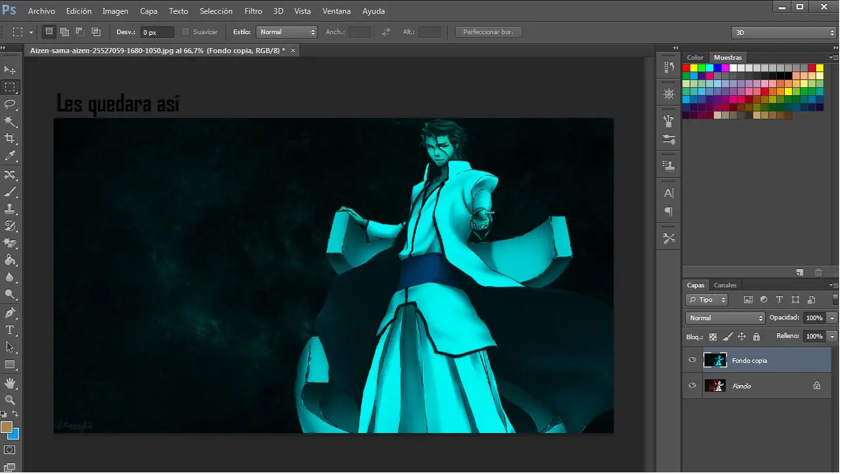868x475 pixels.
Task: Open the layer blend mode dropdown
Action: (725, 318)
